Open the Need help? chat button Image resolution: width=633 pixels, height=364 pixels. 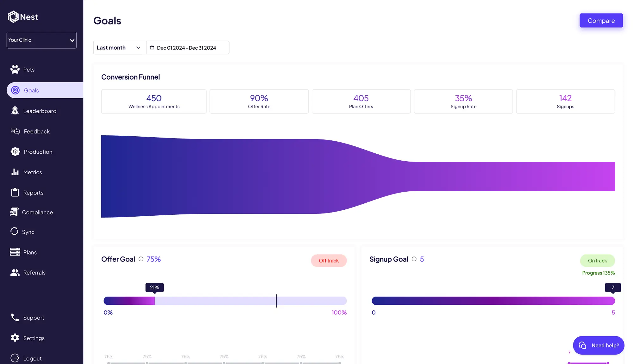(599, 345)
